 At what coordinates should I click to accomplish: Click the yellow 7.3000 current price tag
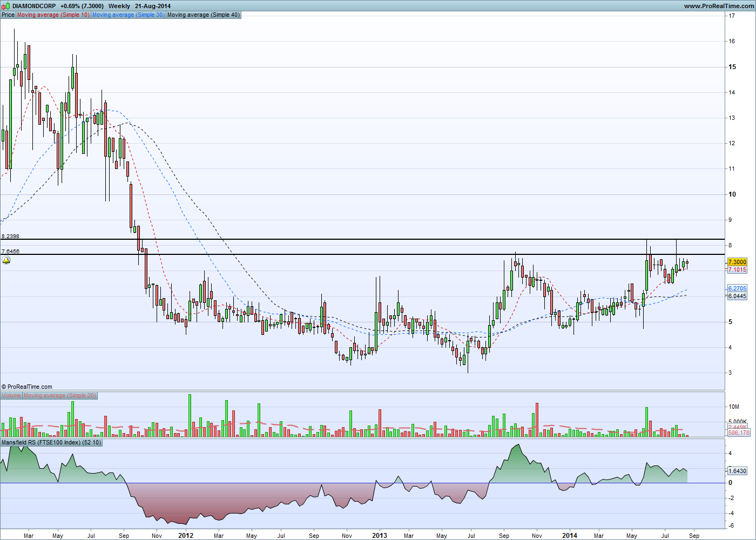[x=738, y=262]
